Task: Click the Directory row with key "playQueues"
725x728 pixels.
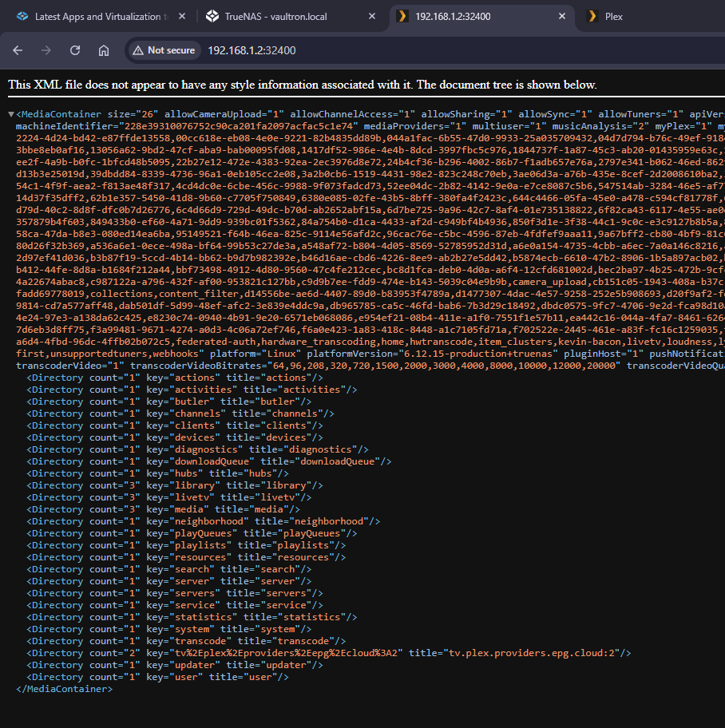Action: [x=192, y=533]
